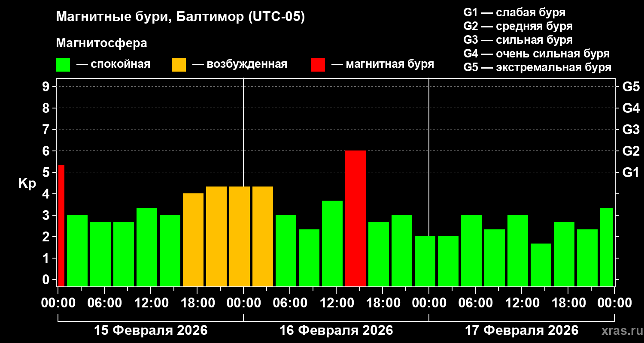
Task: Click the 'G5 — экстремальная буря' description
Action: pyautogui.click(x=537, y=67)
